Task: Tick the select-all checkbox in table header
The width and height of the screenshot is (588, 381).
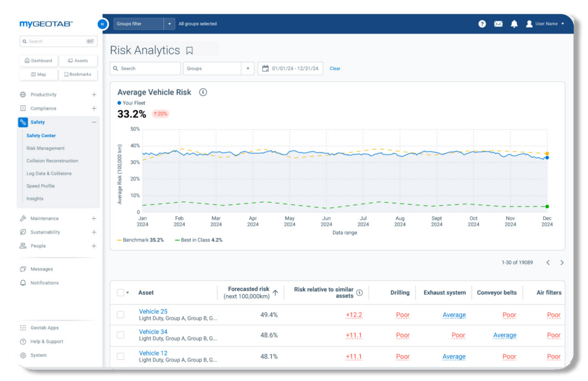Action: (121, 293)
